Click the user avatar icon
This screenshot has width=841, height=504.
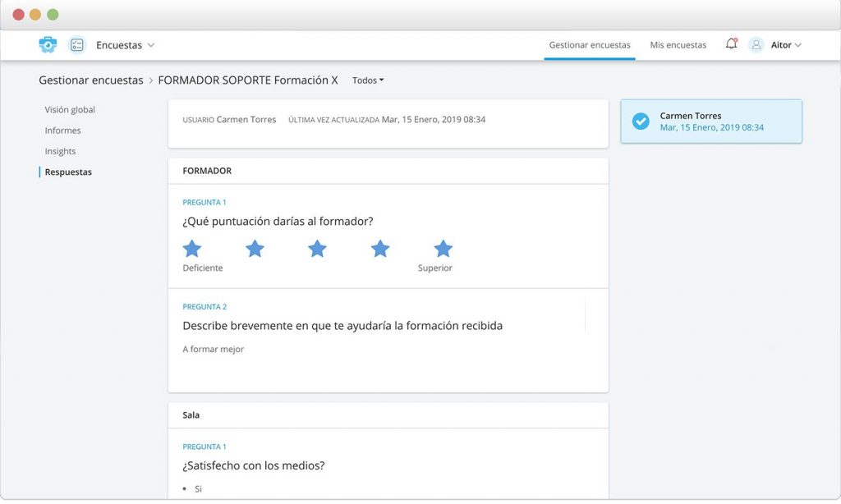tap(756, 45)
